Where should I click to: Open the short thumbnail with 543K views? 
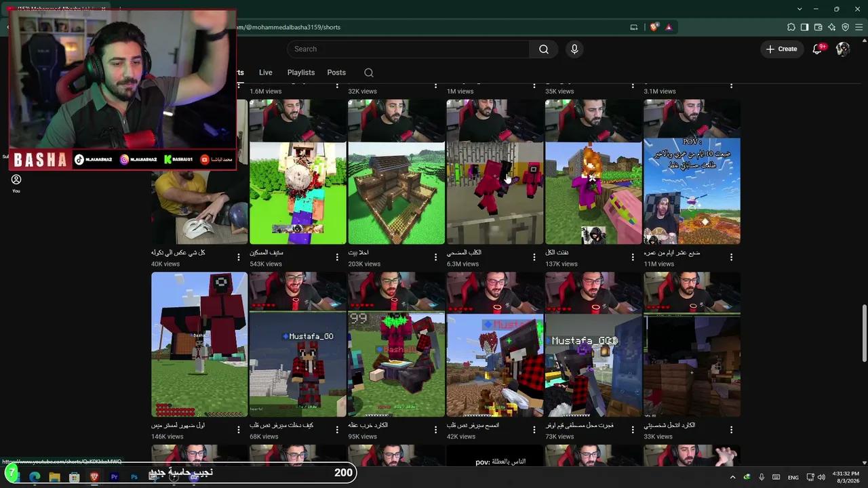pyautogui.click(x=298, y=172)
